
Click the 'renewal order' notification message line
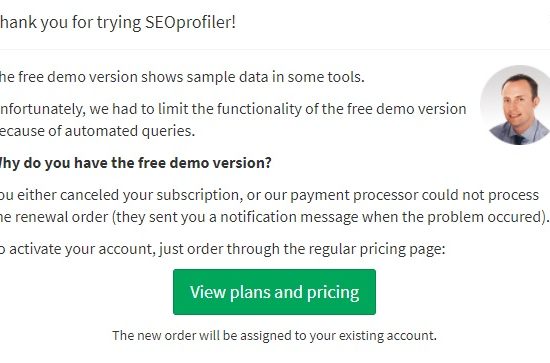click(274, 217)
